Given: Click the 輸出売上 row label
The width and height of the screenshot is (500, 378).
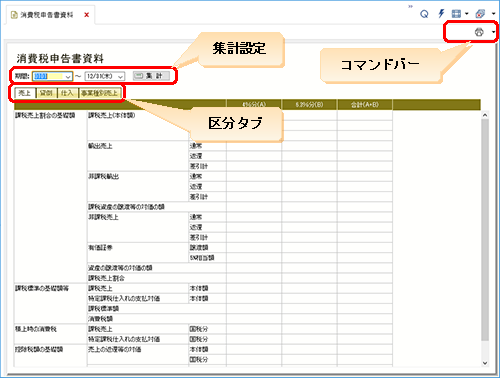Looking at the screenshot, I should [x=100, y=146].
